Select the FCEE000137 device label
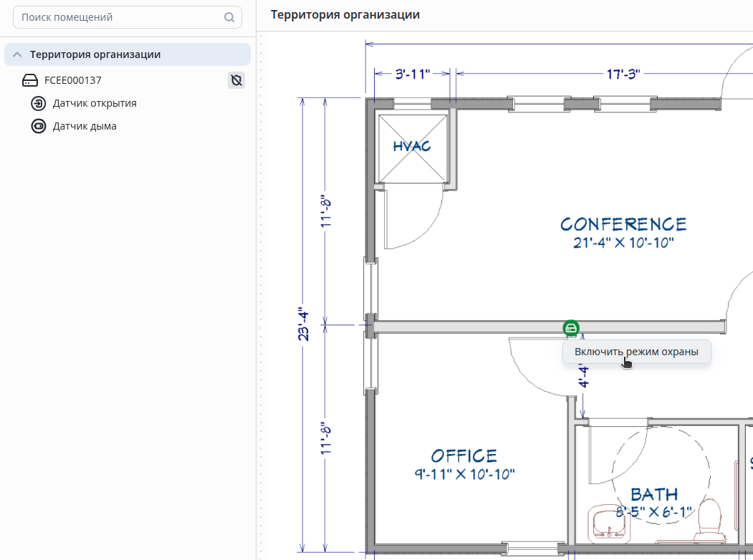Screen dimensions: 753x560 pos(73,80)
